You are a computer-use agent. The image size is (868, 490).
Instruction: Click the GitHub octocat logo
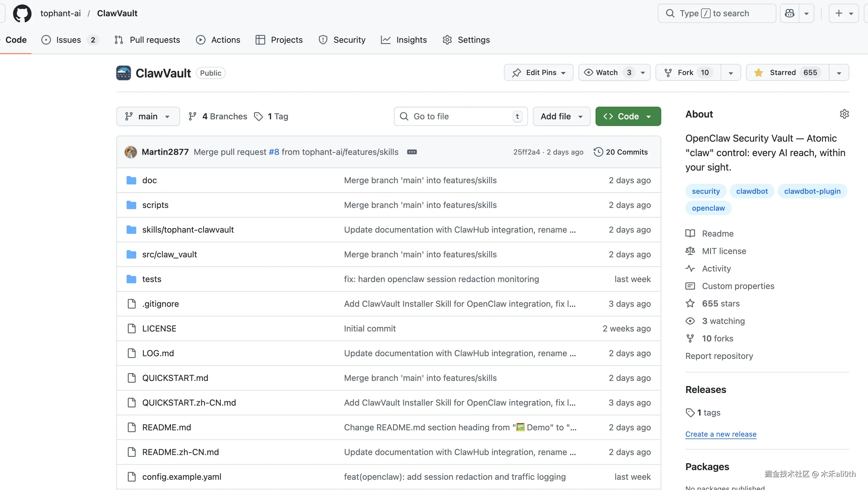22,14
